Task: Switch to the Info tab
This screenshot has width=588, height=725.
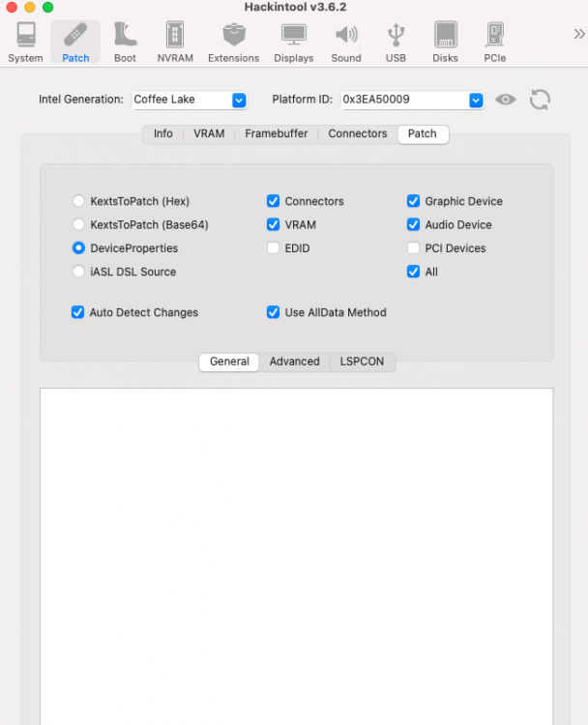Action: click(x=162, y=133)
